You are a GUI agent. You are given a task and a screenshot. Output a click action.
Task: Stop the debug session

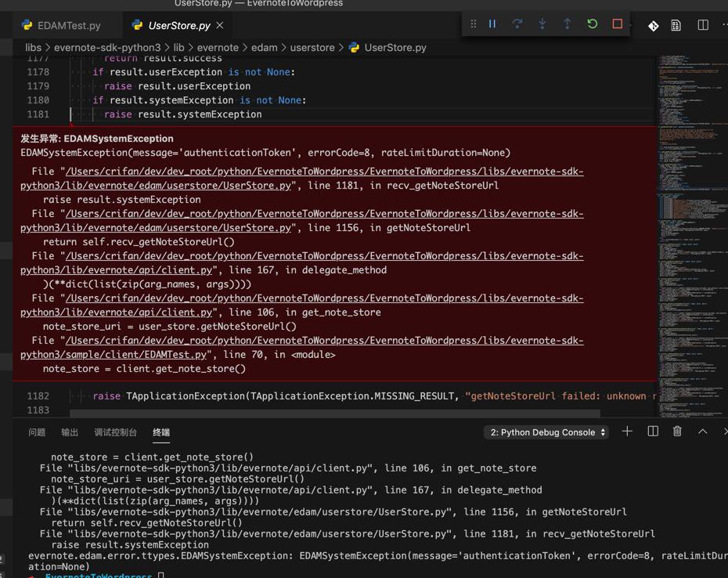(x=617, y=23)
